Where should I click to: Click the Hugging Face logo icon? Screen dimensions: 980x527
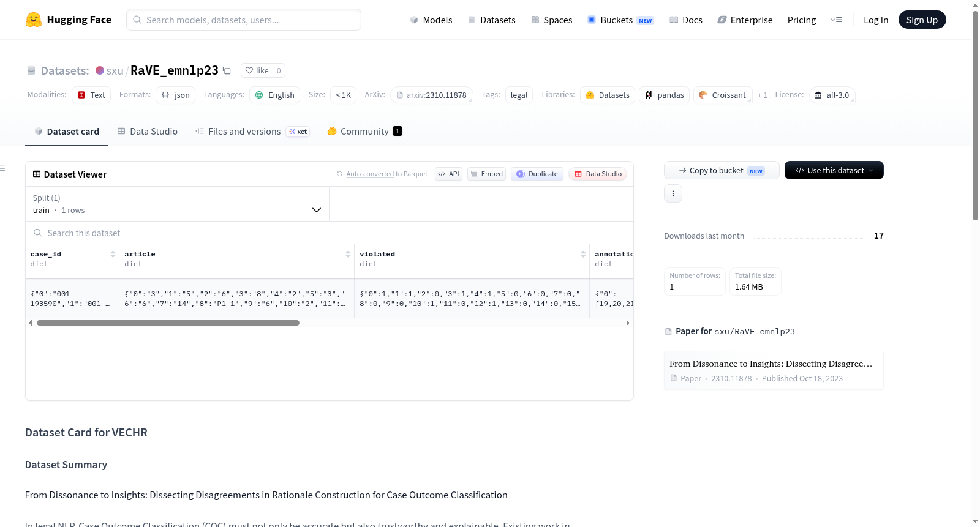coord(34,20)
